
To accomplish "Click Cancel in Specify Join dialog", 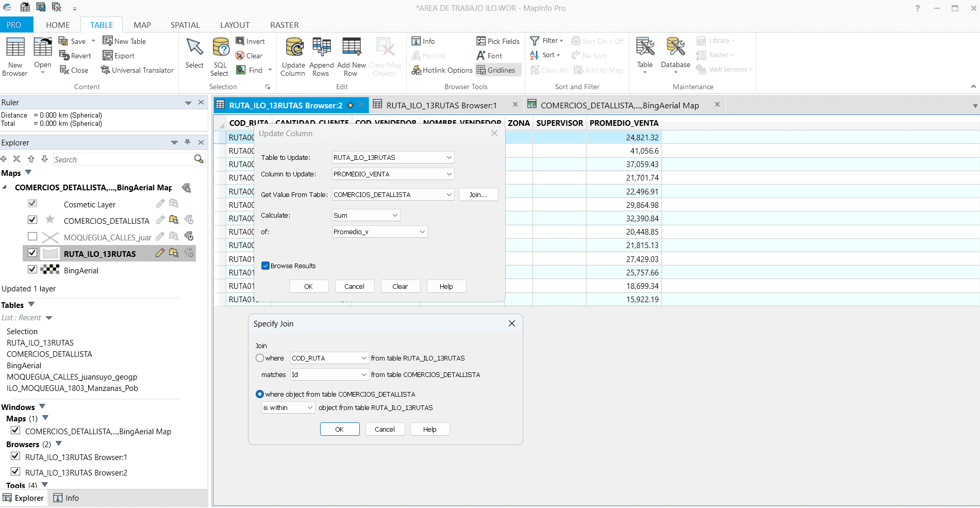I will point(385,429).
